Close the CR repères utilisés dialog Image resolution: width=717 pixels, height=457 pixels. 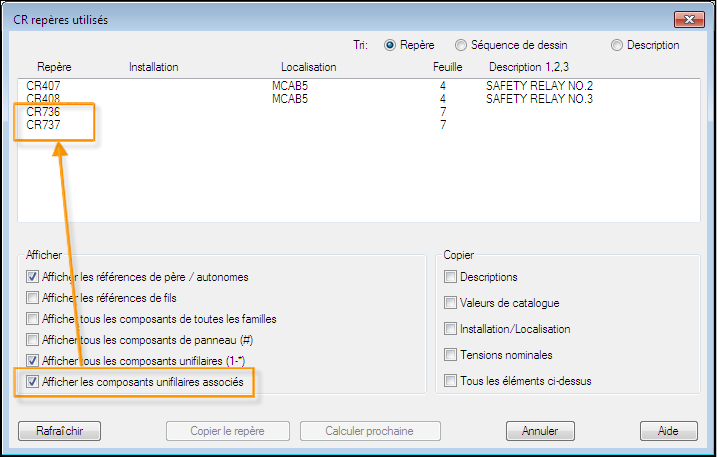(x=689, y=20)
